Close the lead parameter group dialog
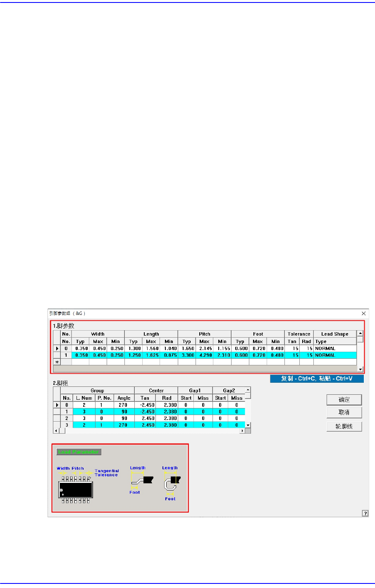375x588 pixels. pos(364,314)
